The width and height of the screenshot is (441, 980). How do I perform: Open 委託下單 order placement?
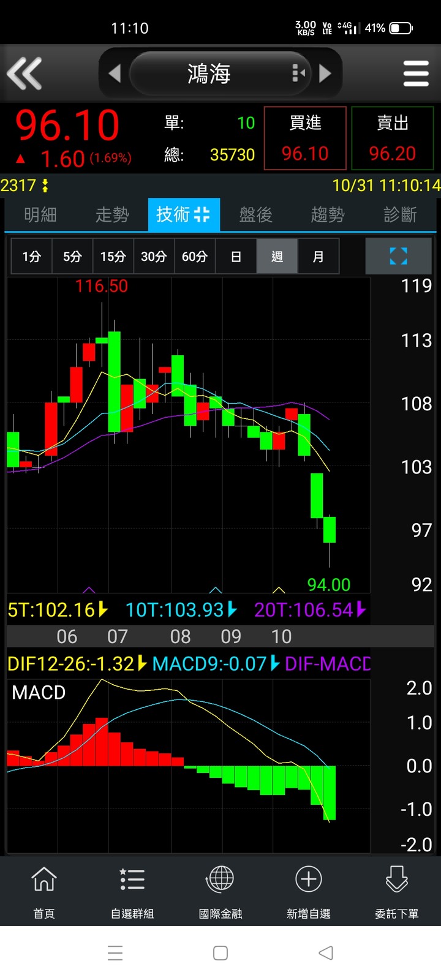pos(397,892)
